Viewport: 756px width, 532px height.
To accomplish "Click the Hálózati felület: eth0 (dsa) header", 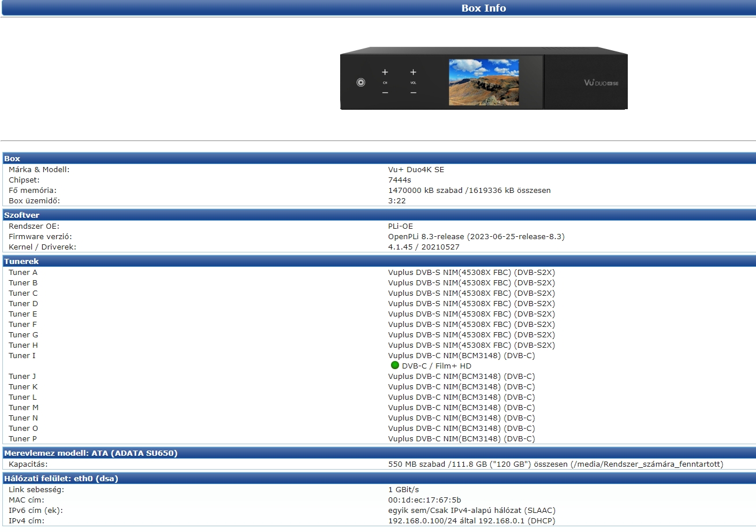I will (379, 478).
